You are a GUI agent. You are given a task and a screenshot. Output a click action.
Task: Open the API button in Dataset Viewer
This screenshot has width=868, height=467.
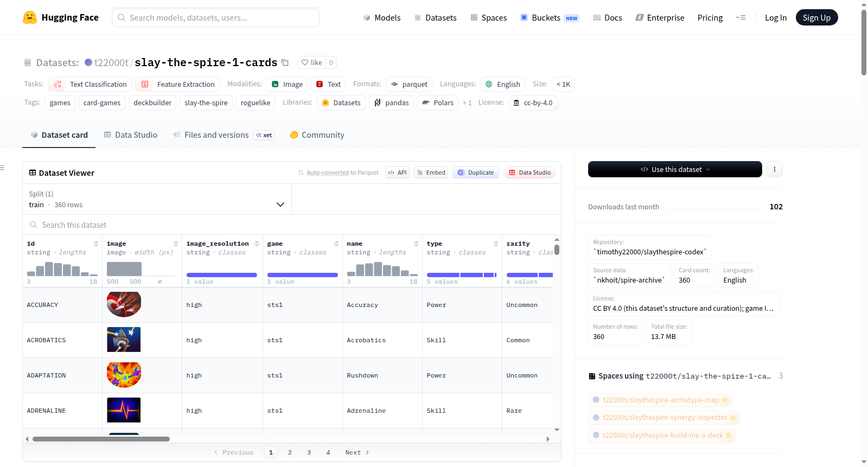click(x=397, y=172)
